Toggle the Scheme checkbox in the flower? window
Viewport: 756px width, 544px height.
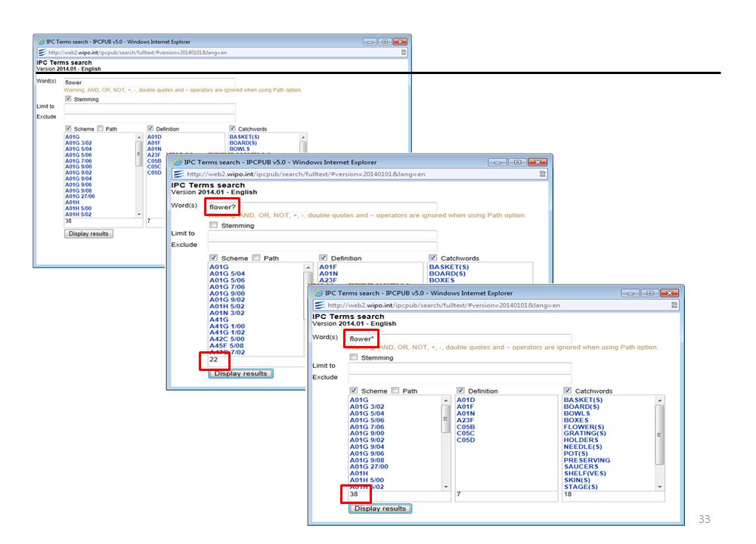pos(214,258)
